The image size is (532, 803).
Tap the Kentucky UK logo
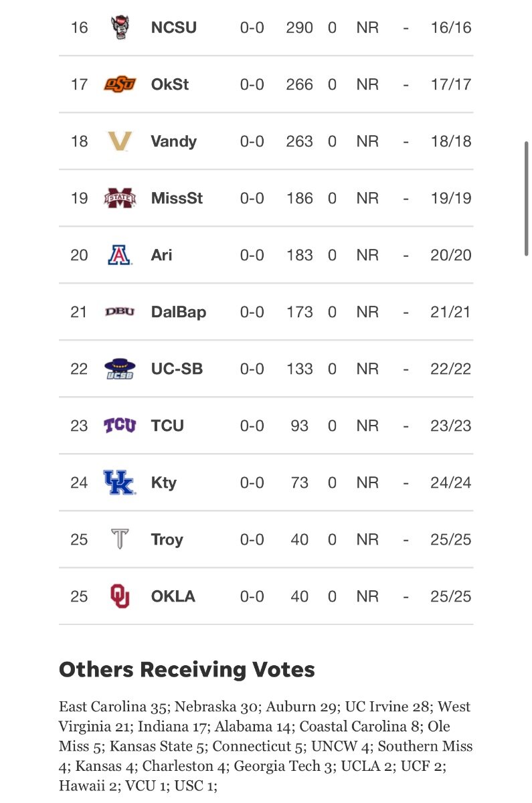(120, 482)
